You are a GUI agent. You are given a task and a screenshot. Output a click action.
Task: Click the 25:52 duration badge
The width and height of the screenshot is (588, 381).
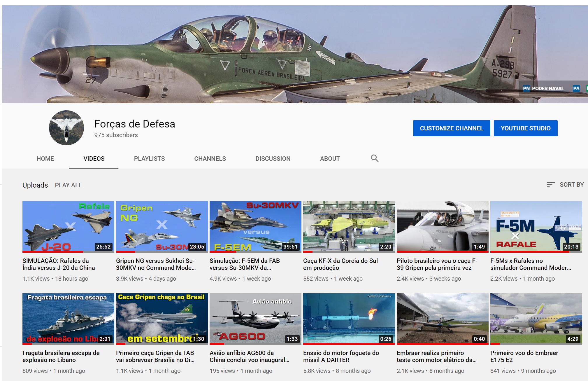tap(103, 247)
